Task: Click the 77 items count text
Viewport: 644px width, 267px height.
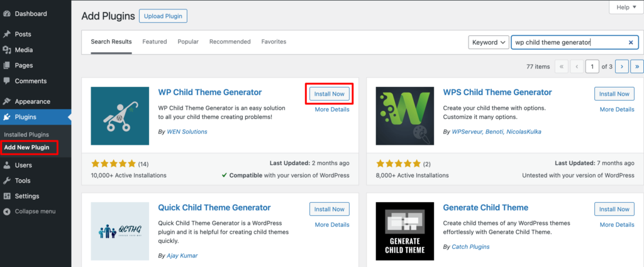Action: point(538,67)
